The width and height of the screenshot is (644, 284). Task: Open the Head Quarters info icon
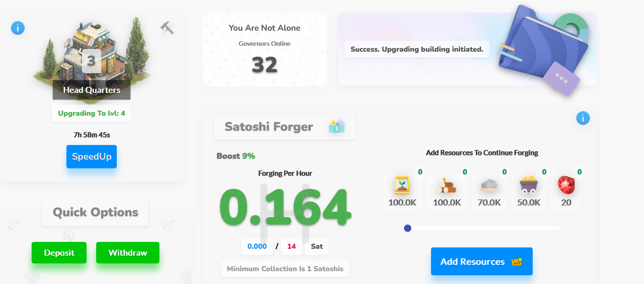(x=18, y=28)
